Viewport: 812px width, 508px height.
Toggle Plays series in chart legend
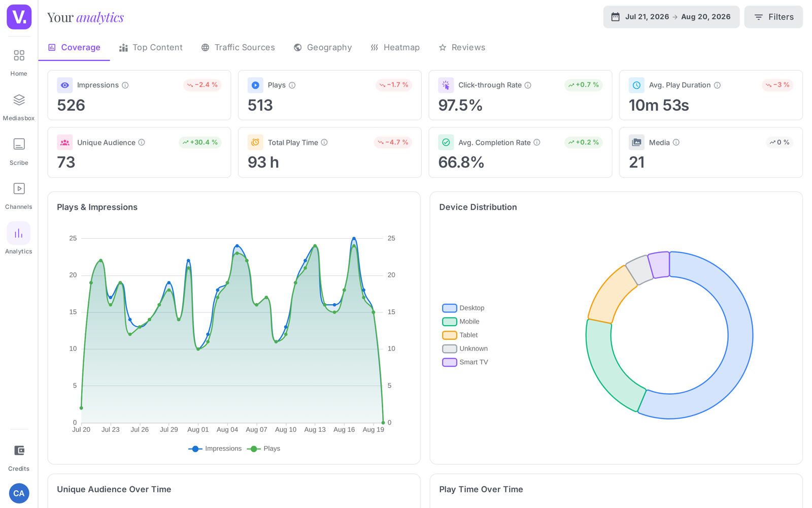264,449
